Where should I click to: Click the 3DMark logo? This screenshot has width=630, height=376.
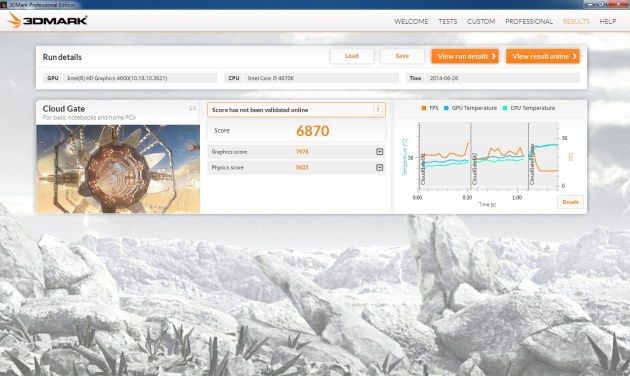coord(47,20)
